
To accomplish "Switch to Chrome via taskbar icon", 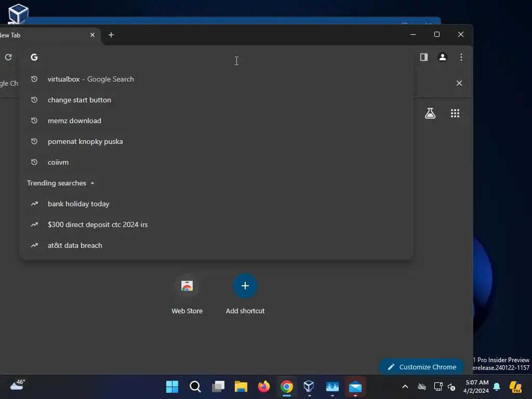I will [x=287, y=387].
